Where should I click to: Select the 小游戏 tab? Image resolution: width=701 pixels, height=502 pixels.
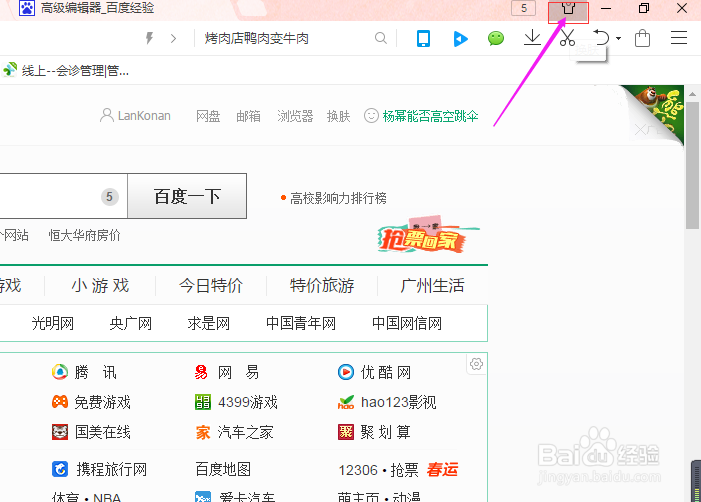click(x=101, y=286)
